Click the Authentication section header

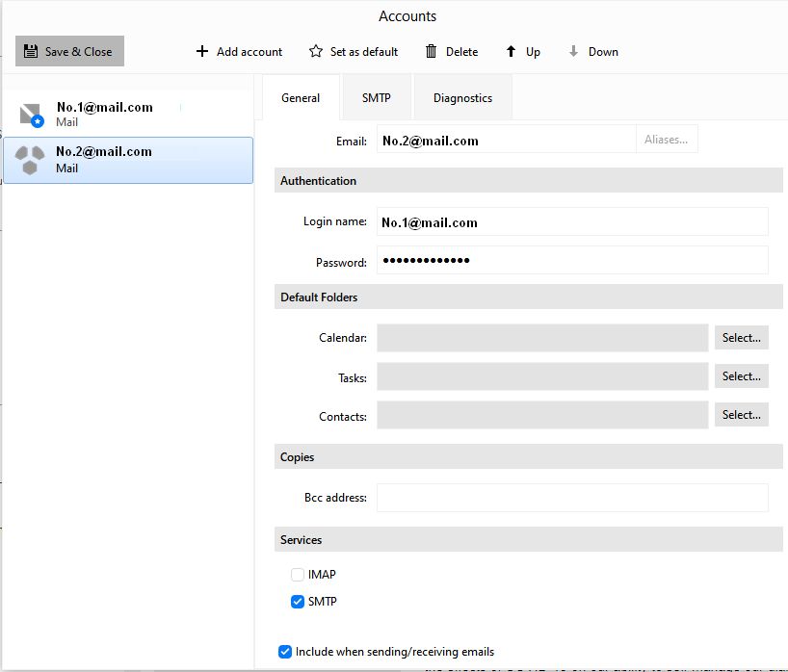528,181
